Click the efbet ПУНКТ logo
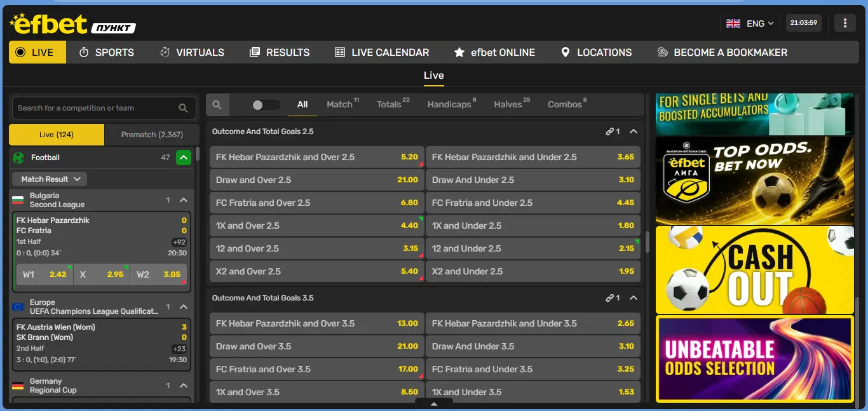 click(x=72, y=24)
